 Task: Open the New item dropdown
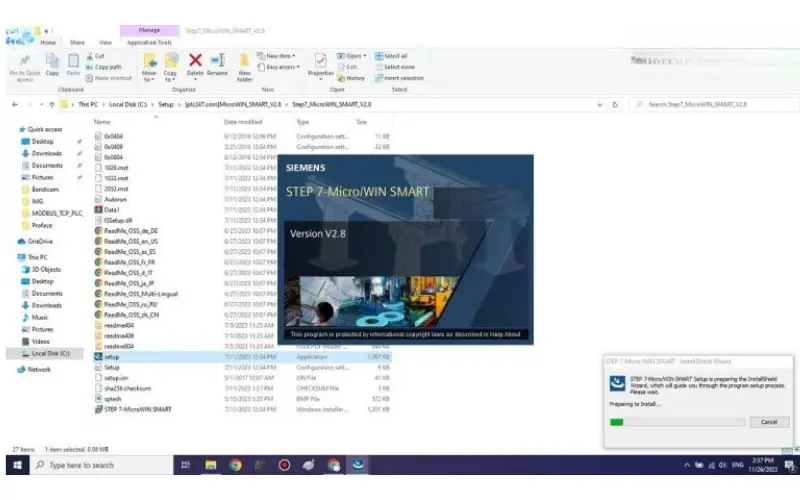click(276, 56)
